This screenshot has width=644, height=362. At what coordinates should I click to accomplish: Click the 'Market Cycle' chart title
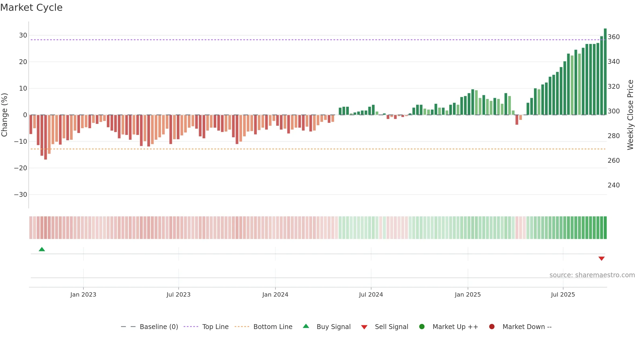(31, 8)
